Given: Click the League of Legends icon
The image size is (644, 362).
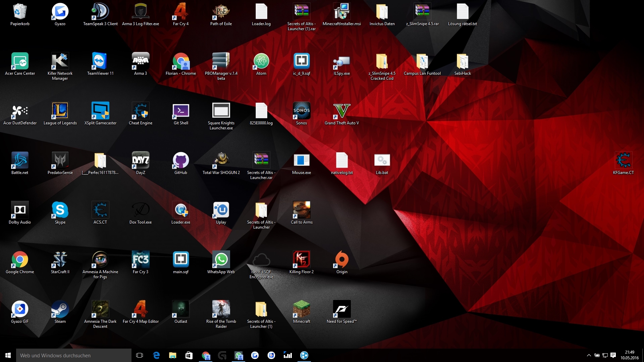Looking at the screenshot, I should click(60, 111).
